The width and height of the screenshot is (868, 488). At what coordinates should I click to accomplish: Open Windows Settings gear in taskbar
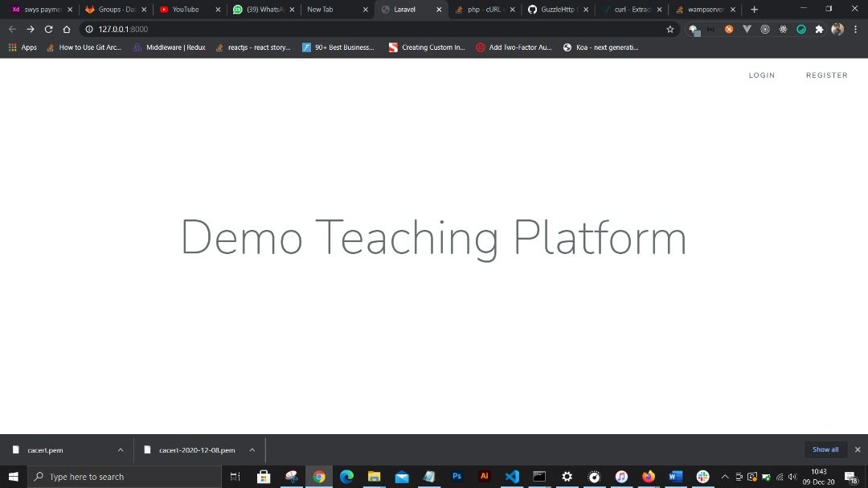click(567, 477)
